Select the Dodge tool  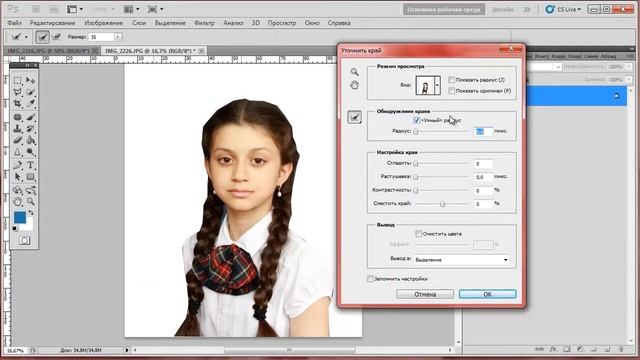point(31,152)
